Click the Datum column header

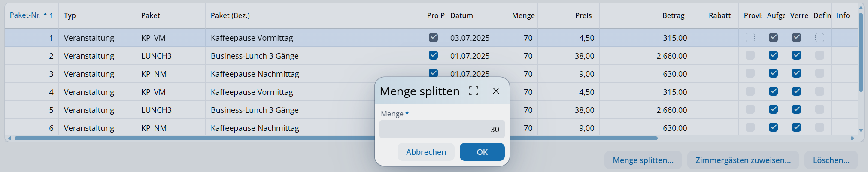tap(461, 15)
